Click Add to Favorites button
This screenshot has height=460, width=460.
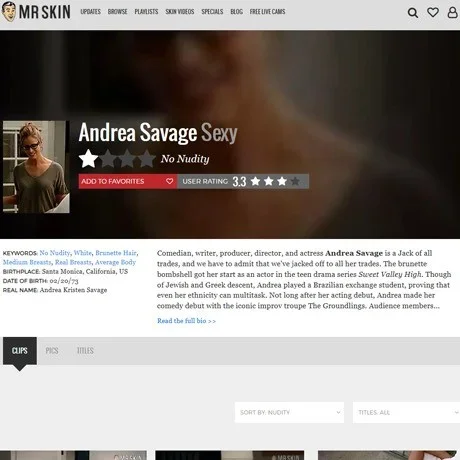tap(128, 181)
